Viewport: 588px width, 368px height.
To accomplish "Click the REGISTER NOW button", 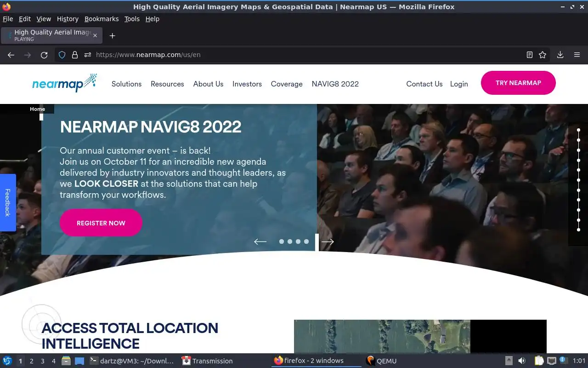I will (x=101, y=223).
